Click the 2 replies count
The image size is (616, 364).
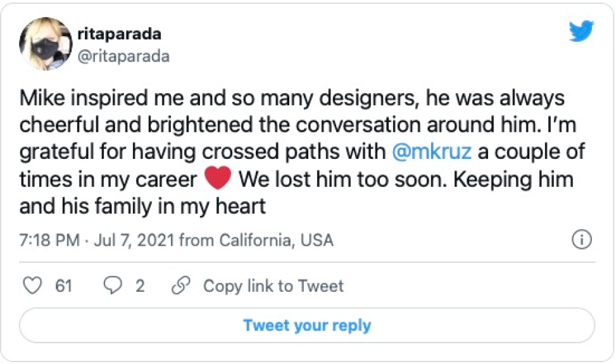tap(140, 286)
